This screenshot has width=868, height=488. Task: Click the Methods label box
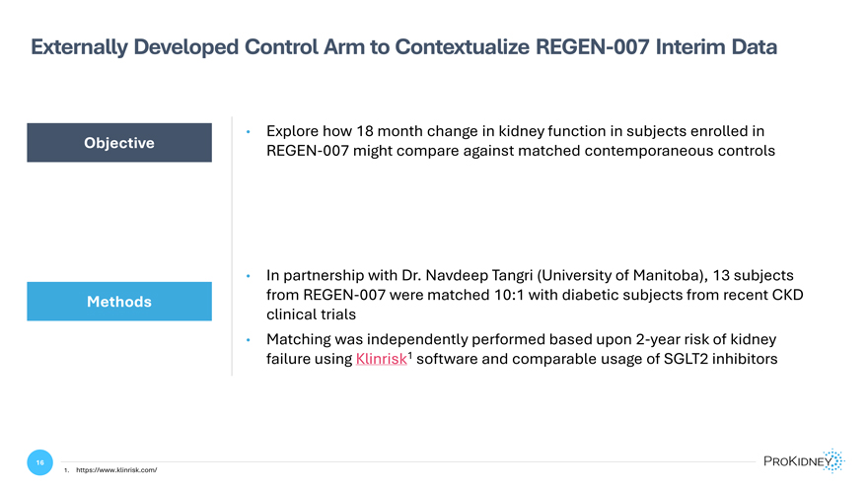tap(119, 302)
